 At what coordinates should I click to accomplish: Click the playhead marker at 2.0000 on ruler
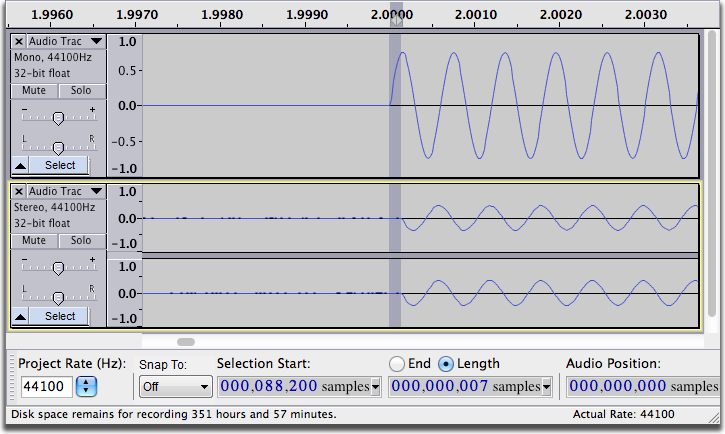(x=396, y=20)
